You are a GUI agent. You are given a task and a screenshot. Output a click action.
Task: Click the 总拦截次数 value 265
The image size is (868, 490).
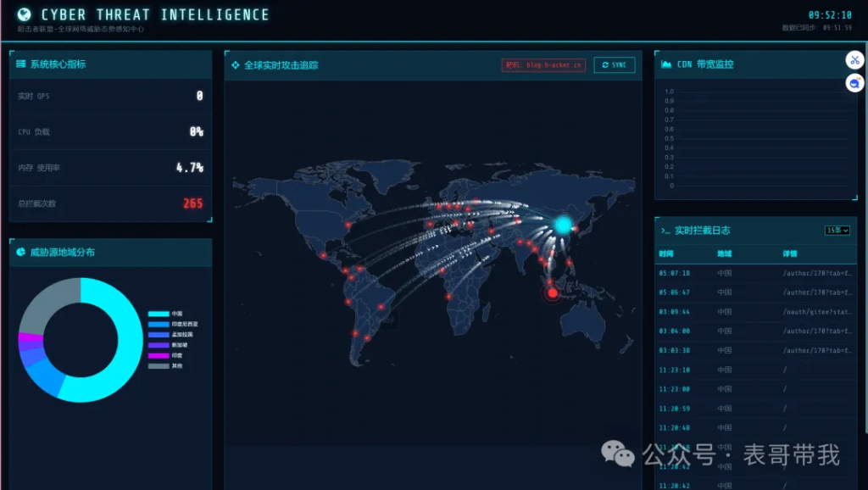(x=193, y=203)
